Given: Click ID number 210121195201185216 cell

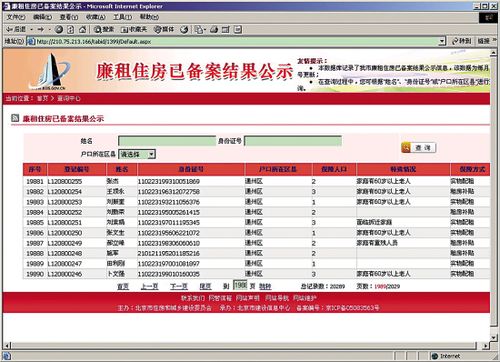Looking at the screenshot, I should 169,253.
